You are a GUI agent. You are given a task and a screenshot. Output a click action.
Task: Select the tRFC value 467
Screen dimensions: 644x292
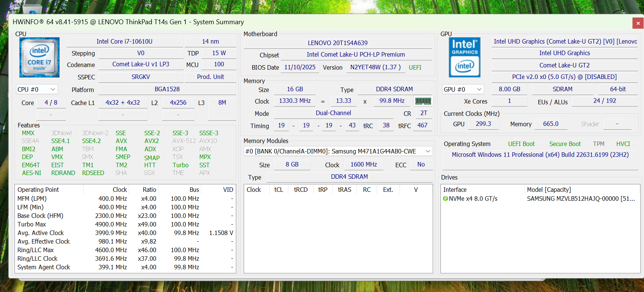pos(422,126)
